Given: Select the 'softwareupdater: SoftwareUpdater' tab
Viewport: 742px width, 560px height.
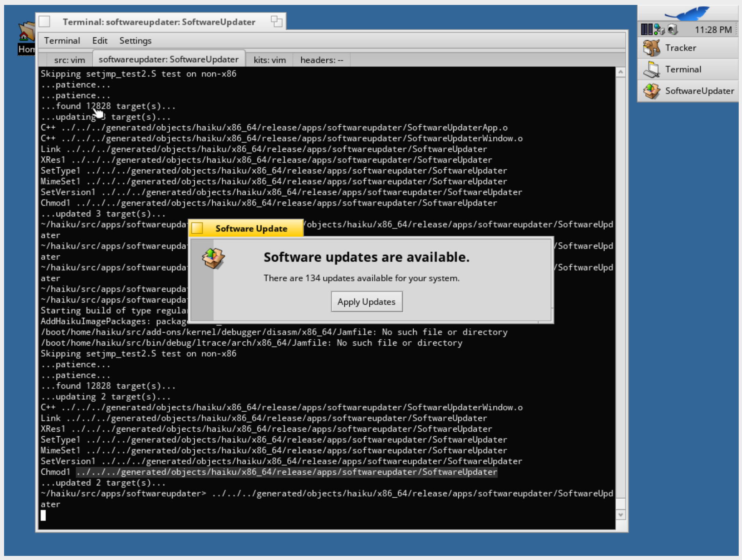Looking at the screenshot, I should pyautogui.click(x=168, y=59).
